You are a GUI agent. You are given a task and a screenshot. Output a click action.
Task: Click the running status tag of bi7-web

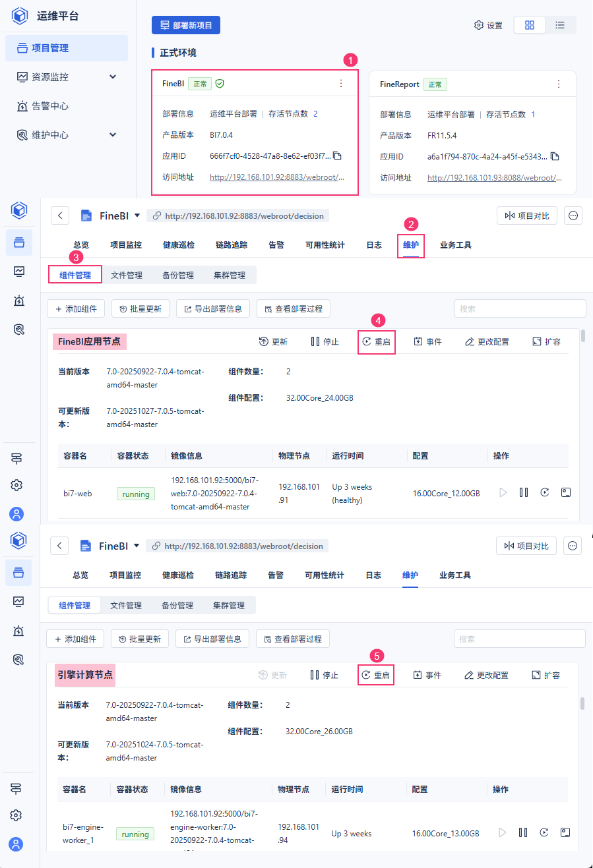(x=136, y=494)
